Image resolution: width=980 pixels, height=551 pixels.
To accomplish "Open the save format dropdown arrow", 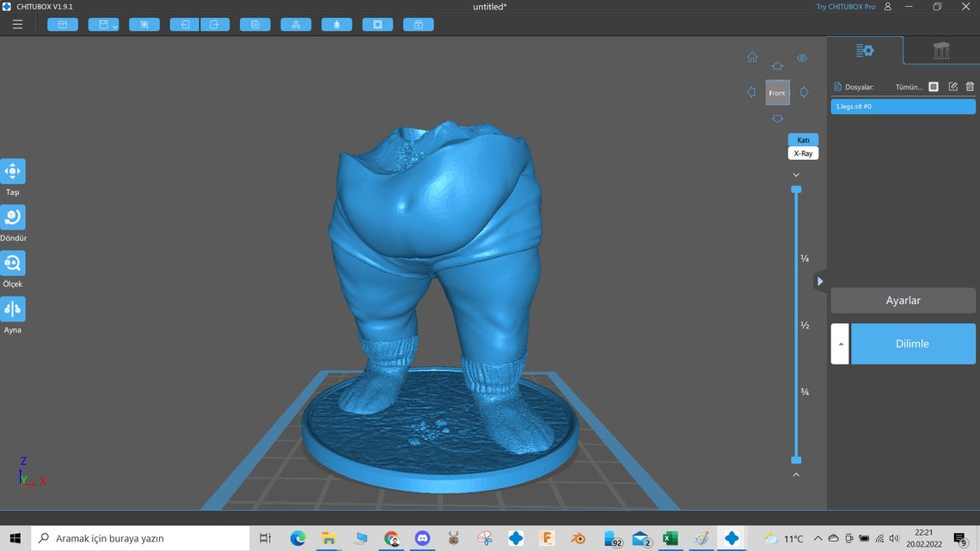I will point(113,25).
